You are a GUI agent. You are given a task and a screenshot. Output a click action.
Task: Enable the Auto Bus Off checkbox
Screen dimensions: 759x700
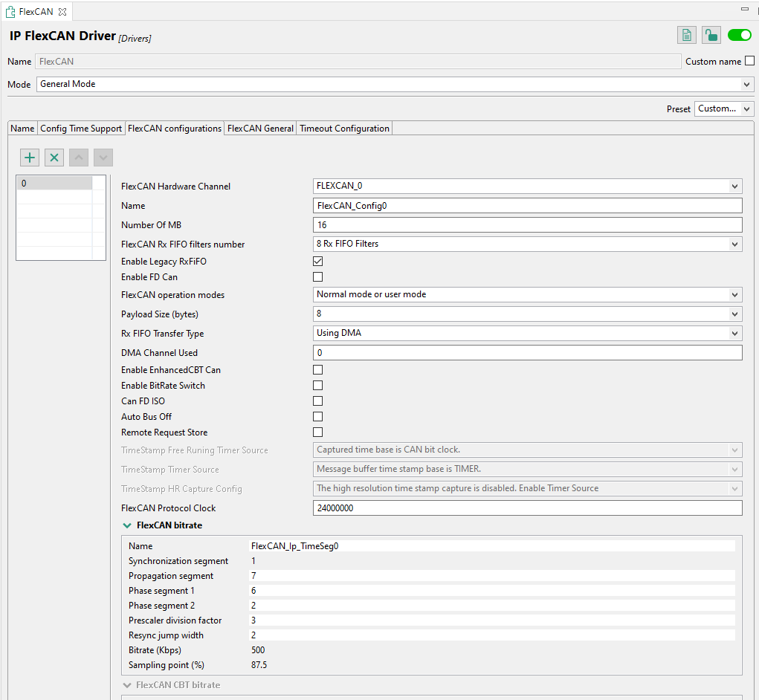(318, 417)
